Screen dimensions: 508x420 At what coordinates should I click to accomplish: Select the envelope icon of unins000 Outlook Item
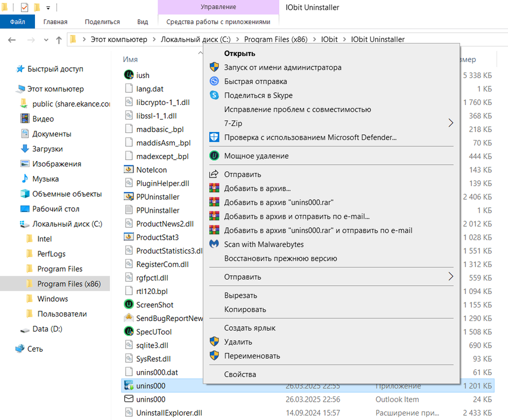[x=129, y=399]
